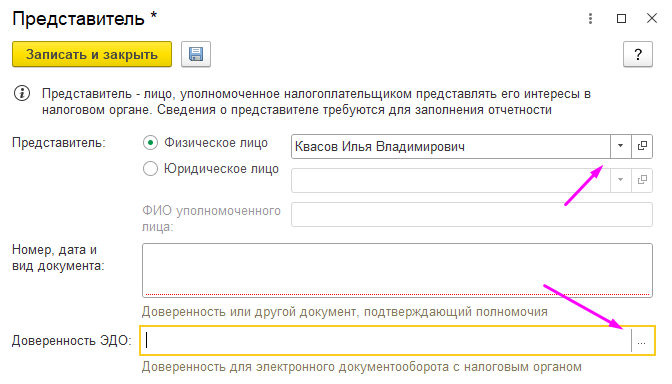Click the Записать и закрыть button
This screenshot has height=384, width=672.
pyautogui.click(x=92, y=54)
